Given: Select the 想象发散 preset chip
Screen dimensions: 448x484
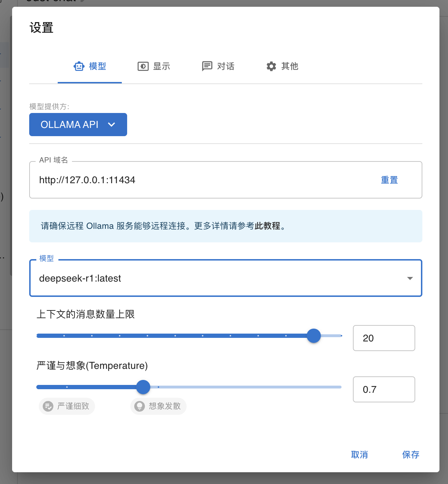Looking at the screenshot, I should point(158,406).
